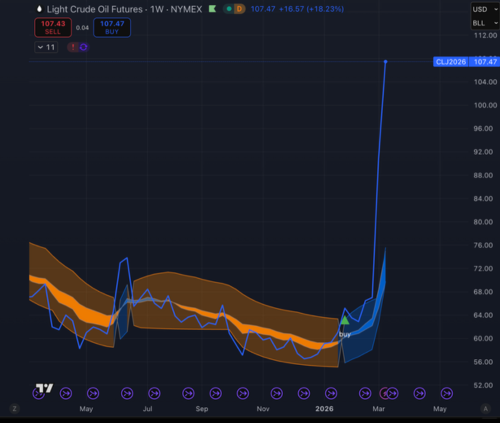Click the 107.43 SELL button
The height and width of the screenshot is (423, 500).
point(53,27)
